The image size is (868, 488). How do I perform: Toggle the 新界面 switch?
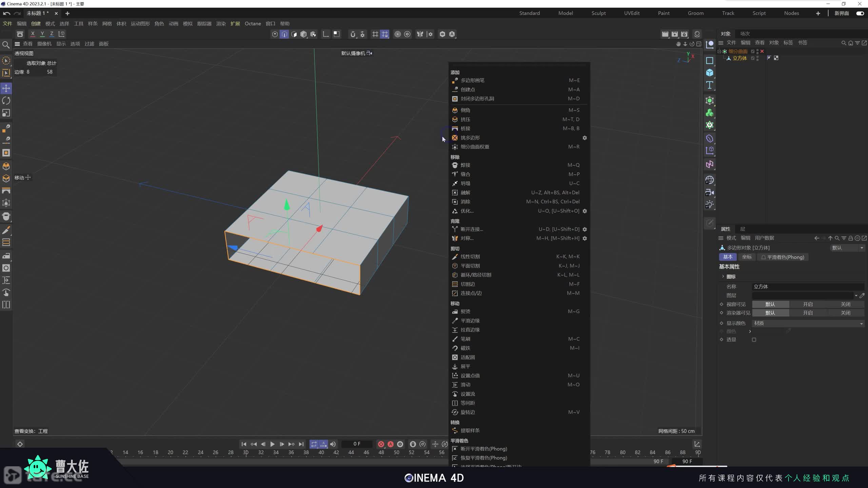point(860,13)
